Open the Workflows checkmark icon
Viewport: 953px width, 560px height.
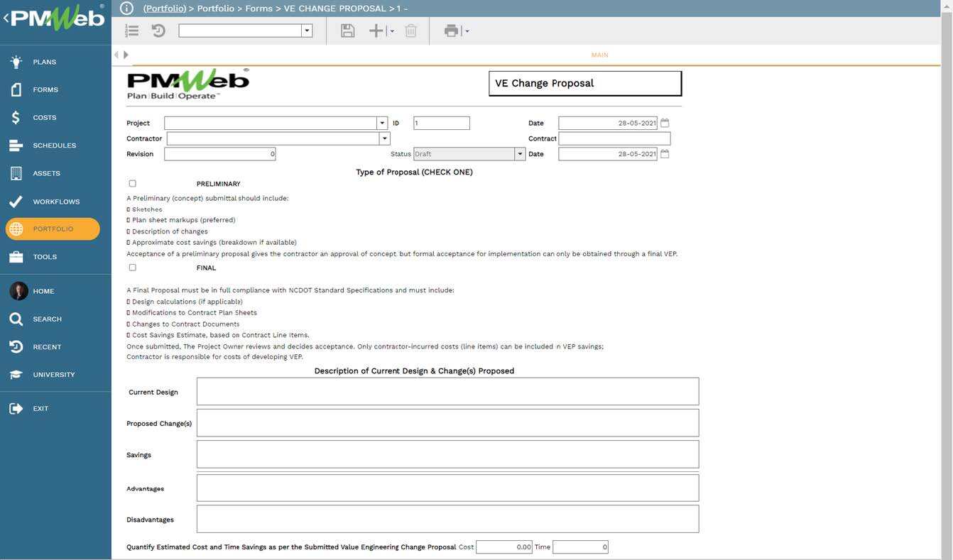tap(16, 202)
